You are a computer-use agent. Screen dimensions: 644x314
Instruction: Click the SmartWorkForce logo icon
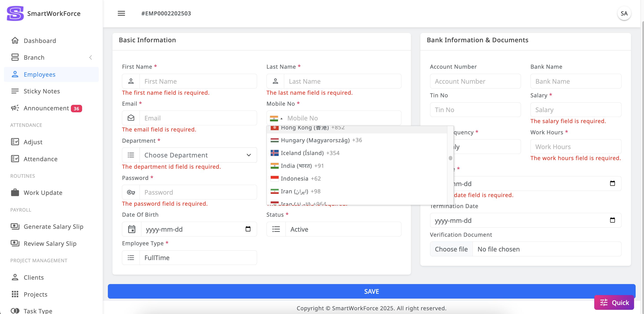tap(15, 13)
